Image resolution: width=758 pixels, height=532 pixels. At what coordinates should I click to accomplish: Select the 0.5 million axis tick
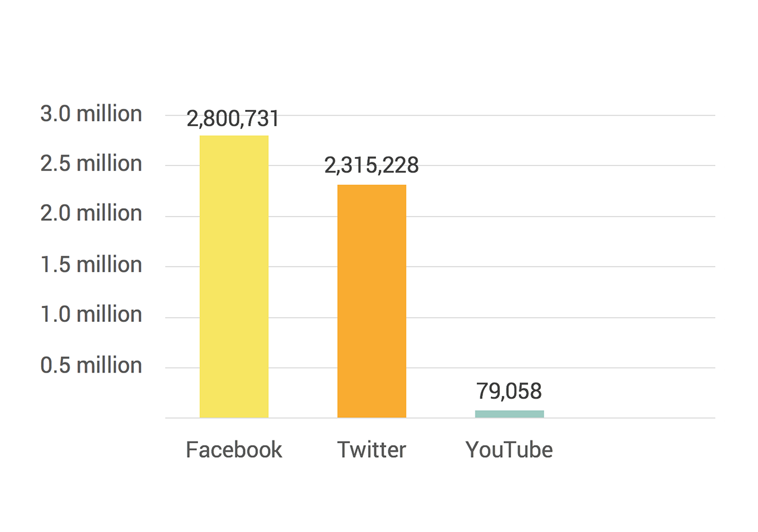[92, 365]
